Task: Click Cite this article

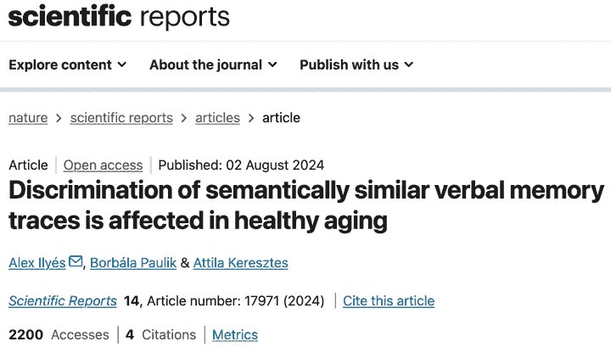Action: tap(389, 300)
